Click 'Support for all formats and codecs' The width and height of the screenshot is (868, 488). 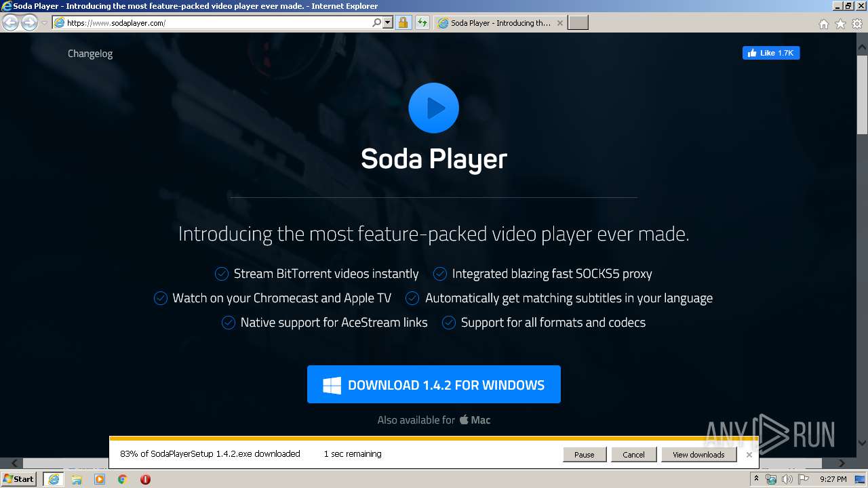553,323
